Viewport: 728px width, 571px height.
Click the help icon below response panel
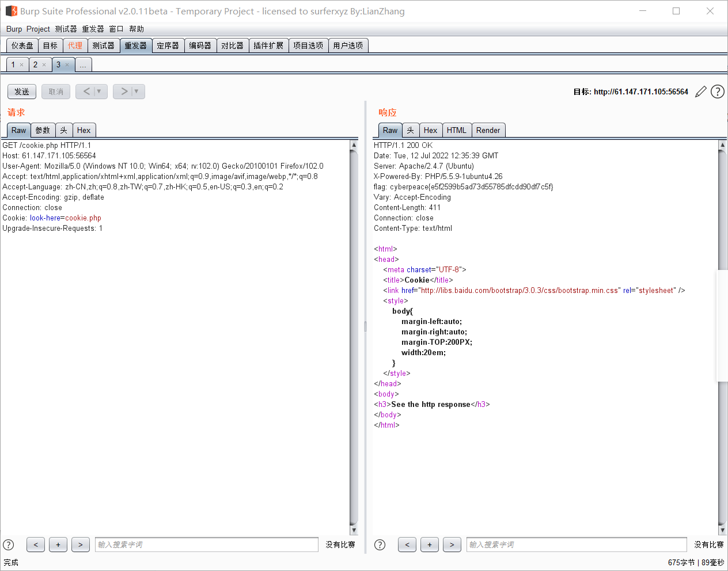(x=380, y=545)
